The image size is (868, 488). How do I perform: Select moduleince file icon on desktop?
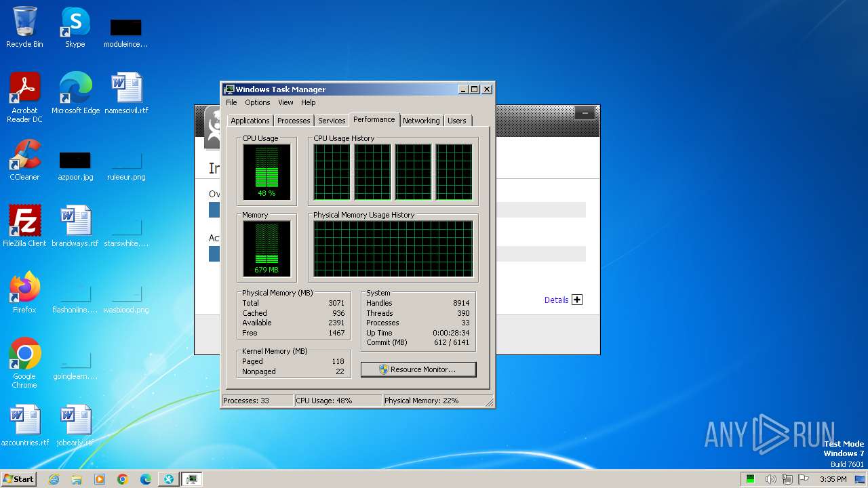coord(126,33)
